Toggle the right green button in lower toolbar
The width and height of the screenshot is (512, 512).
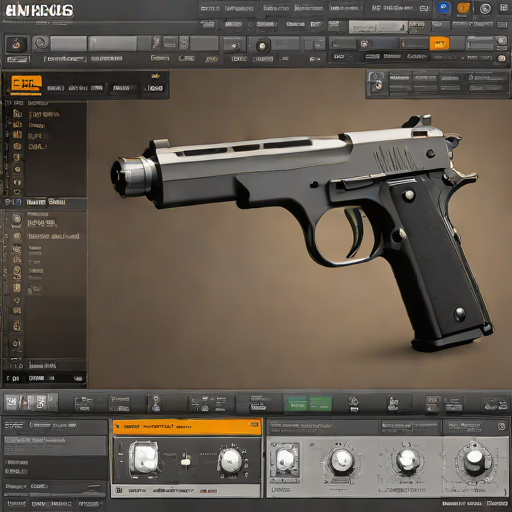click(321, 403)
